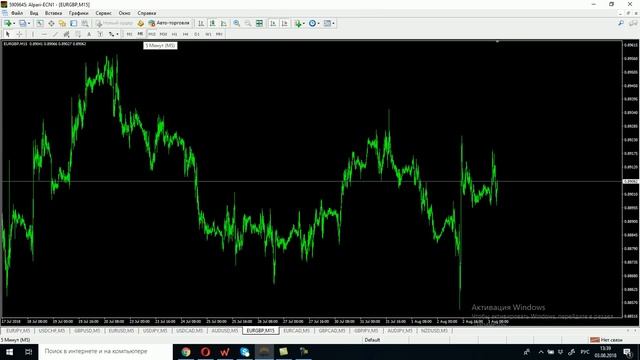Switch chart to bar chart type
The height and width of the screenshot is (360, 640).
(x=201, y=23)
